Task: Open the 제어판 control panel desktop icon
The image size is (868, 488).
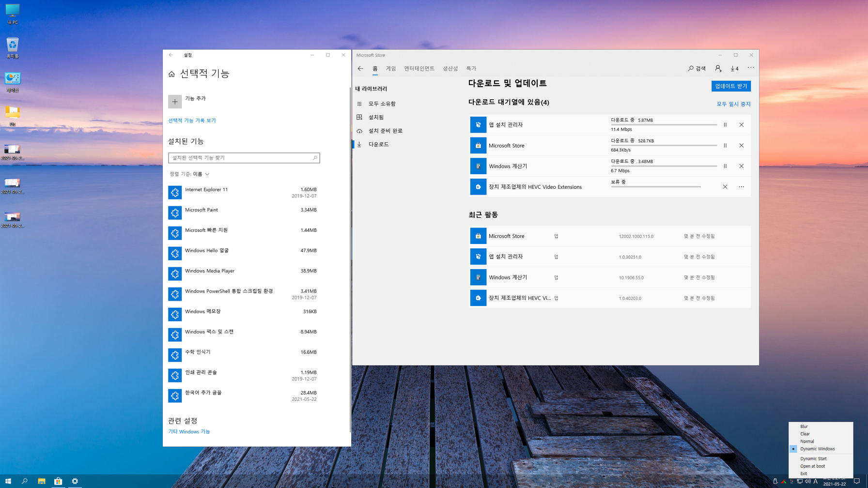Action: [x=13, y=82]
